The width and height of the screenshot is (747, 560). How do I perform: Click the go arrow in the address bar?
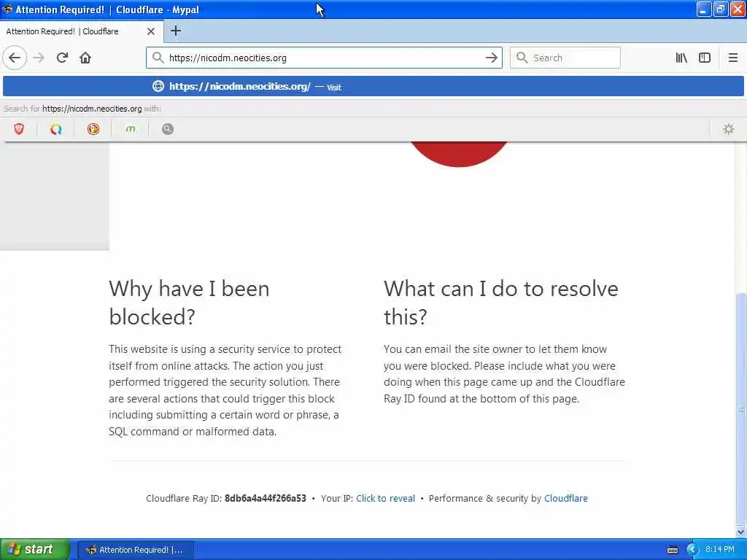click(491, 58)
